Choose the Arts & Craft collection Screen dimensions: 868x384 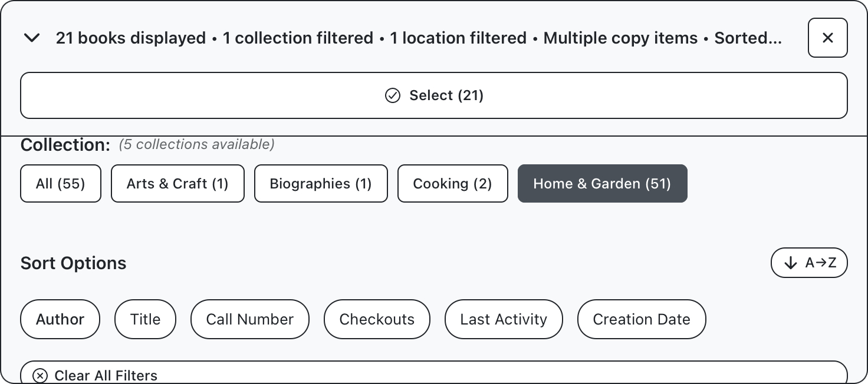pos(177,184)
